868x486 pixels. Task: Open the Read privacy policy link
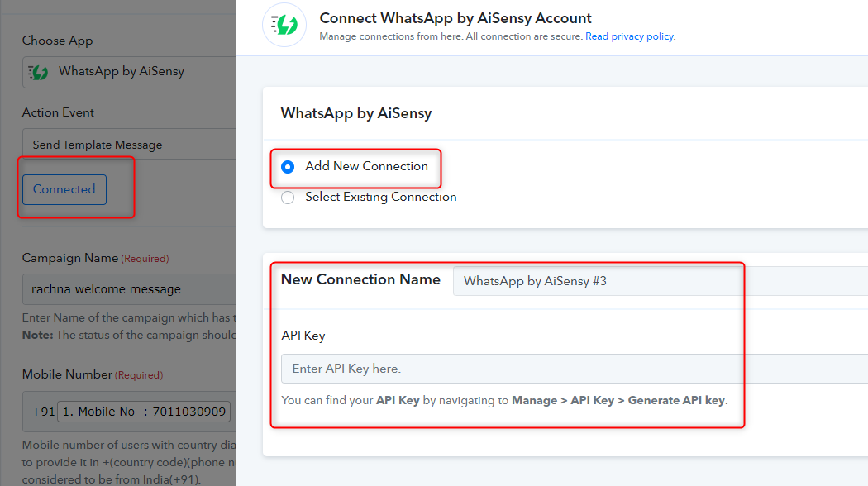[629, 36]
